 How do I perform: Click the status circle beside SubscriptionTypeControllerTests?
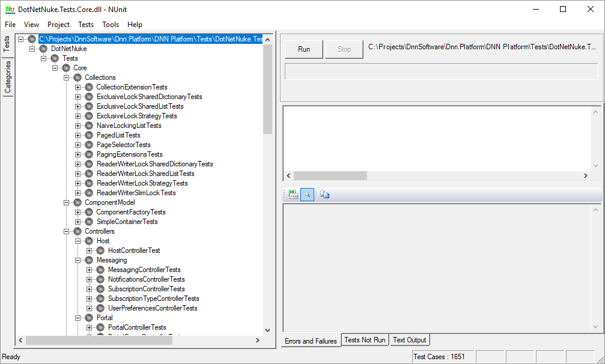(100, 299)
